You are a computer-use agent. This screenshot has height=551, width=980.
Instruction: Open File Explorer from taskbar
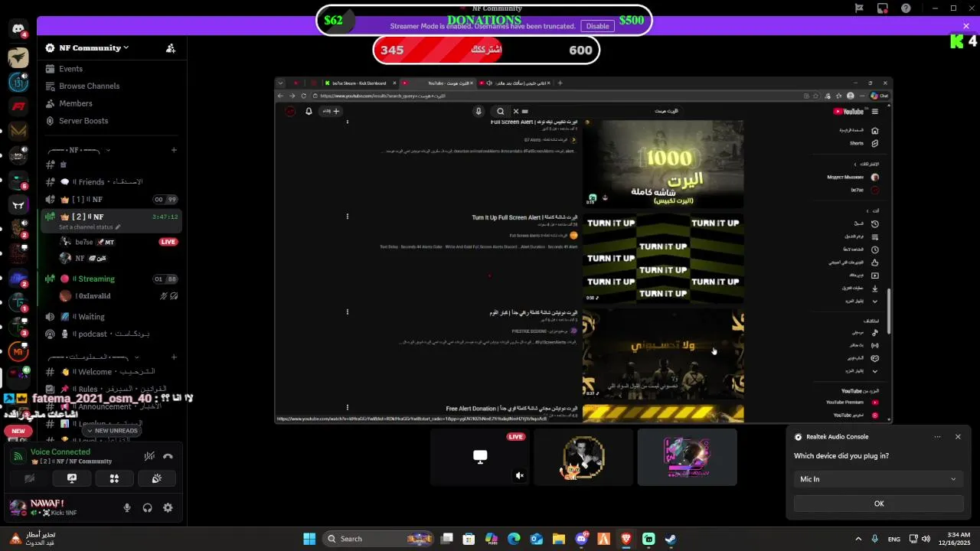click(x=559, y=539)
